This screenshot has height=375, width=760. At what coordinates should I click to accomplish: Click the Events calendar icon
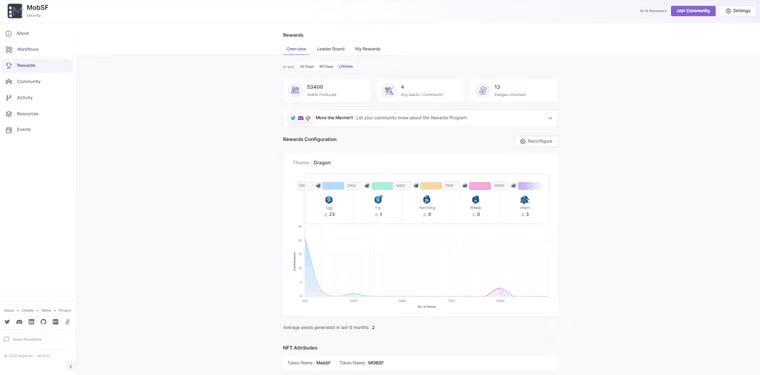(x=9, y=130)
